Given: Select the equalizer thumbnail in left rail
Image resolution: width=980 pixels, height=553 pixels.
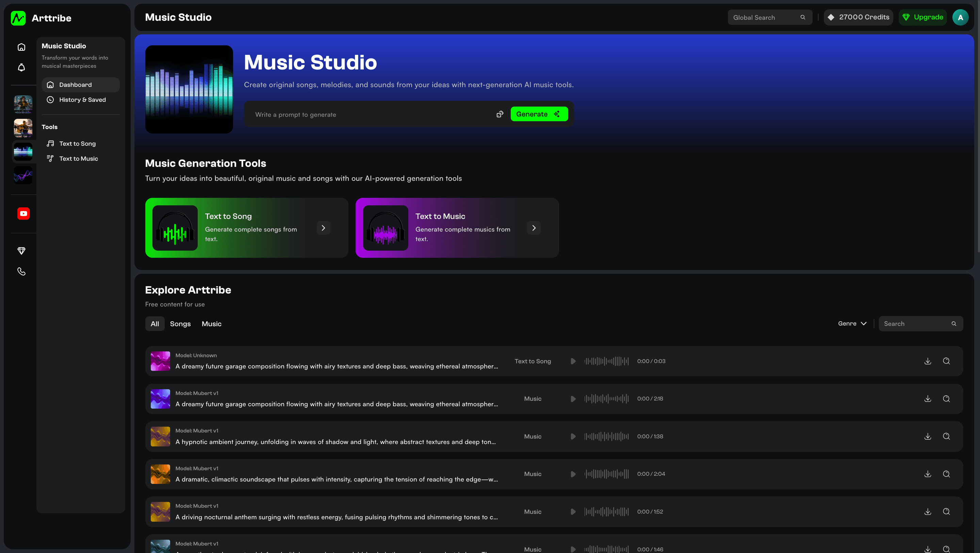Looking at the screenshot, I should (23, 152).
